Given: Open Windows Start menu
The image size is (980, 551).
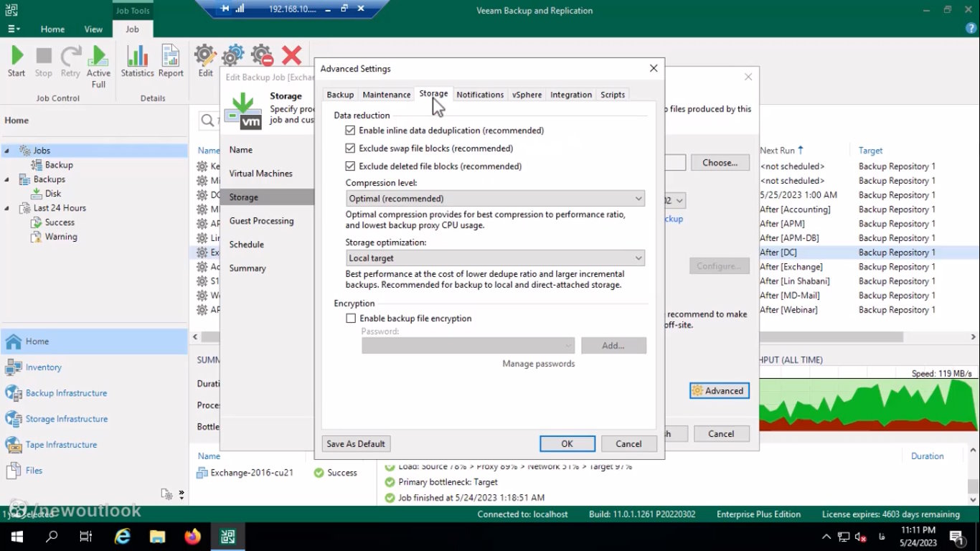Looking at the screenshot, I should click(17, 537).
